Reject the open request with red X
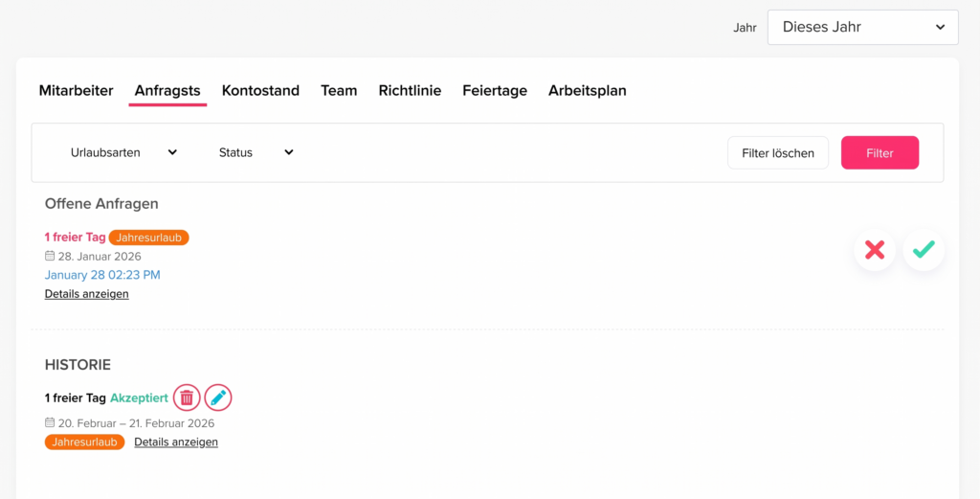Screen dimensions: 980x499 pyautogui.click(x=875, y=250)
